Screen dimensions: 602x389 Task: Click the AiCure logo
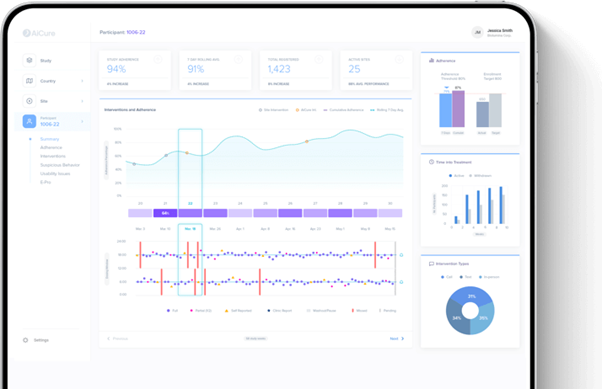coord(39,33)
